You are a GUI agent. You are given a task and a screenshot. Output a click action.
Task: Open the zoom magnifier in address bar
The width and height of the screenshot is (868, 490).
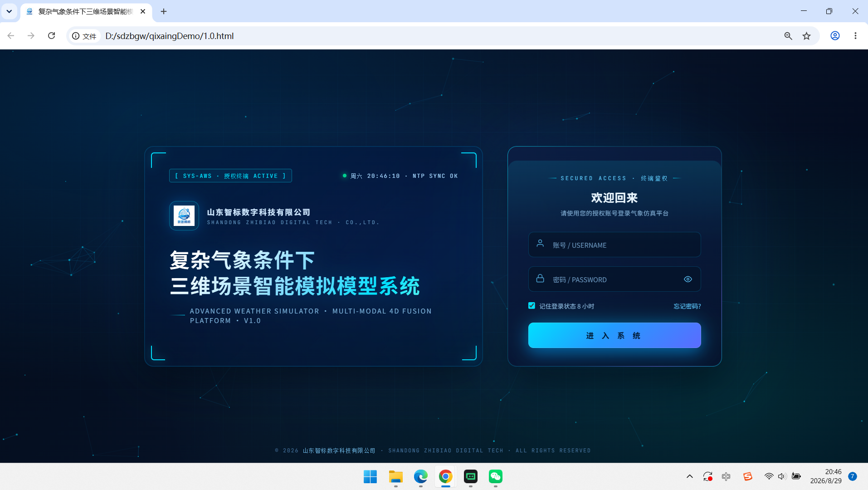(x=788, y=36)
